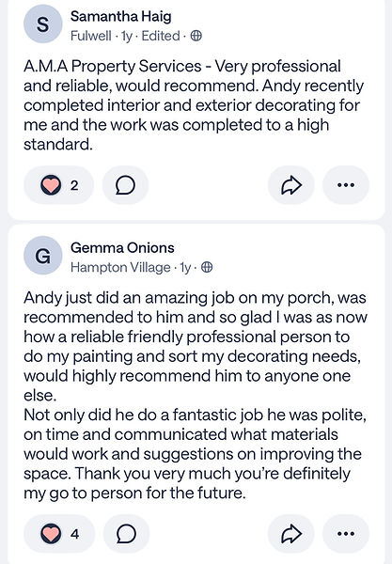View the 4 reactions count on Gemma's post
Viewport: 392px width, 564px height.
click(75, 534)
